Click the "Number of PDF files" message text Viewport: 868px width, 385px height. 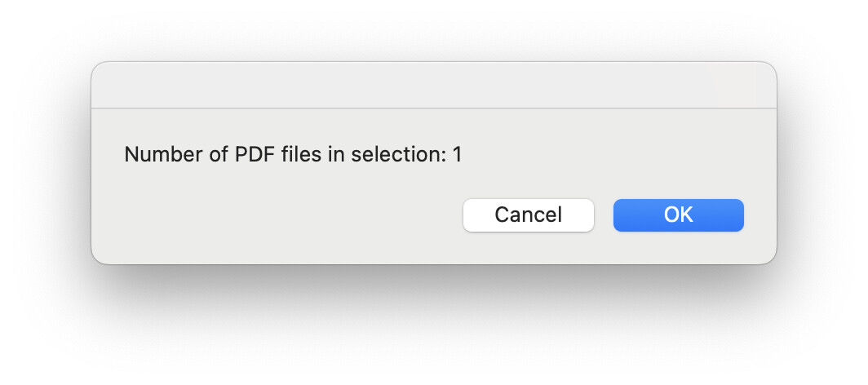click(x=293, y=154)
